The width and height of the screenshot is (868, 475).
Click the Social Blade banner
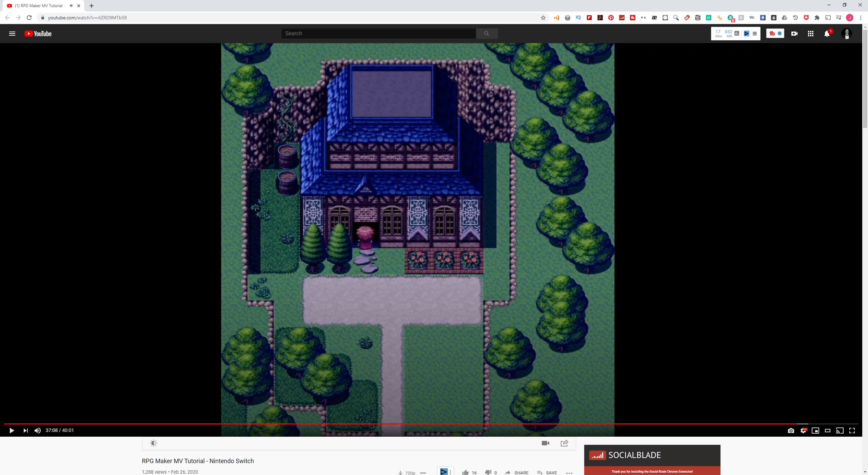[652, 460]
